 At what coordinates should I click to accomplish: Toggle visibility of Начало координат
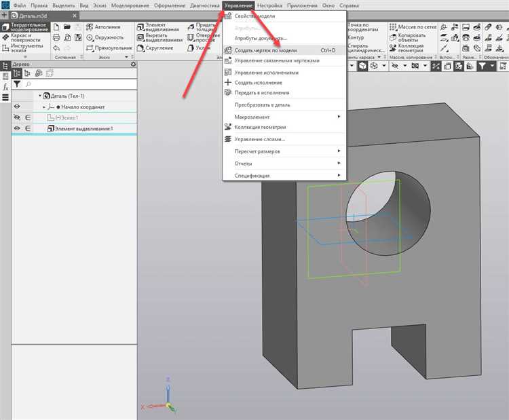pyautogui.click(x=17, y=107)
